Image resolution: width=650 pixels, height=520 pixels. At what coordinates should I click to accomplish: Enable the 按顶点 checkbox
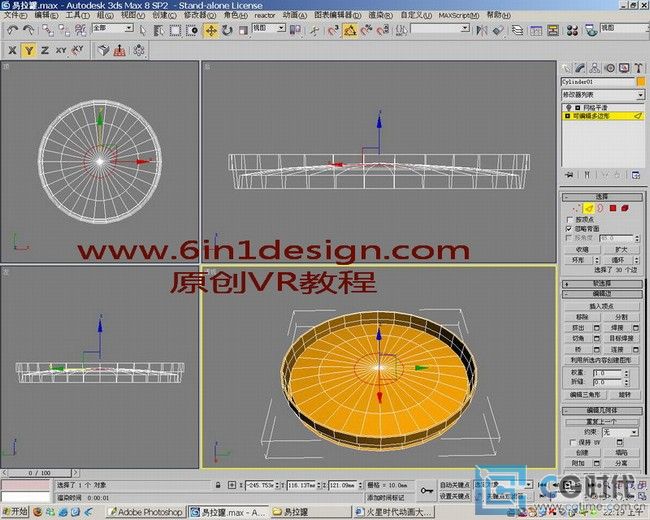pyautogui.click(x=569, y=219)
